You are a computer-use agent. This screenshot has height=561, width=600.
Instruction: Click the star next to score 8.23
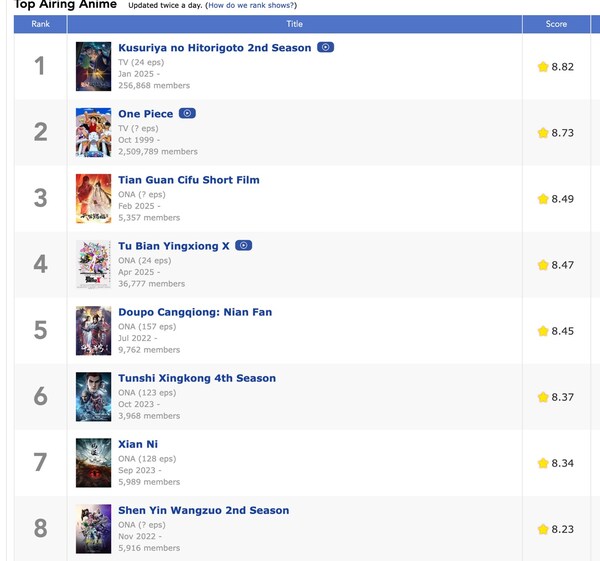coord(543,529)
